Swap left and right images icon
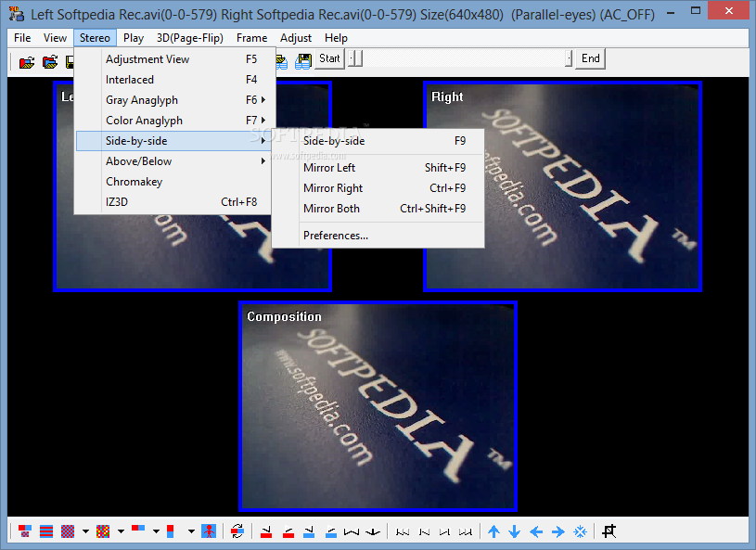Viewport: 756px width, 550px height. [x=237, y=531]
